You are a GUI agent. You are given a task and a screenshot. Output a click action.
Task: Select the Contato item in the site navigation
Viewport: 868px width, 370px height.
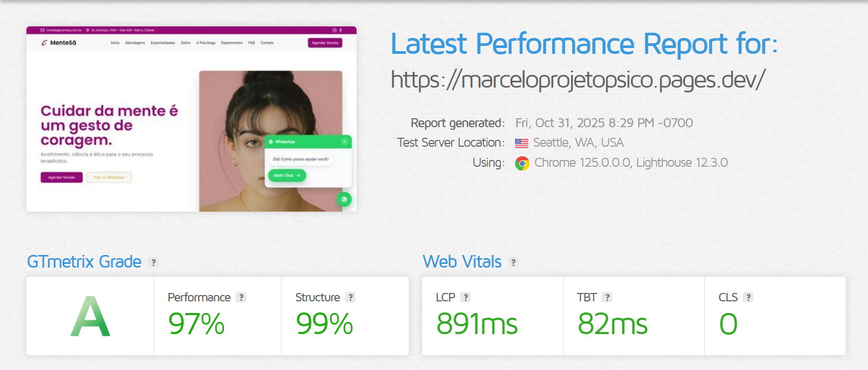click(267, 43)
